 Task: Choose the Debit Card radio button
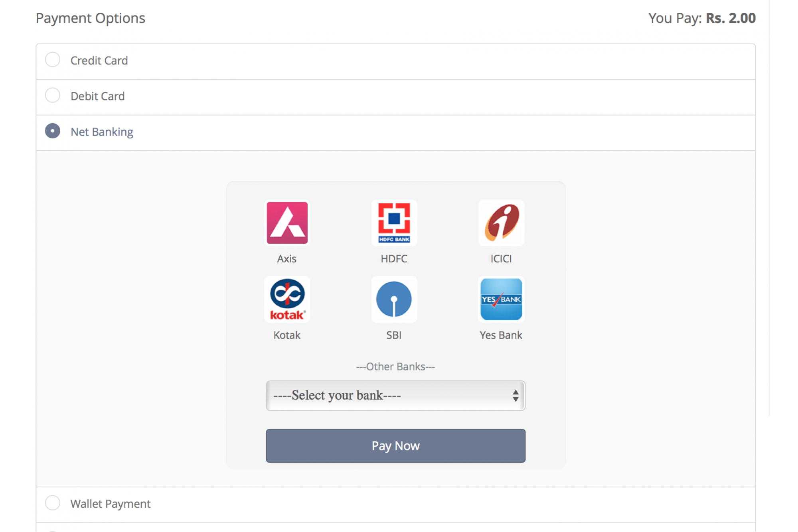(52, 95)
